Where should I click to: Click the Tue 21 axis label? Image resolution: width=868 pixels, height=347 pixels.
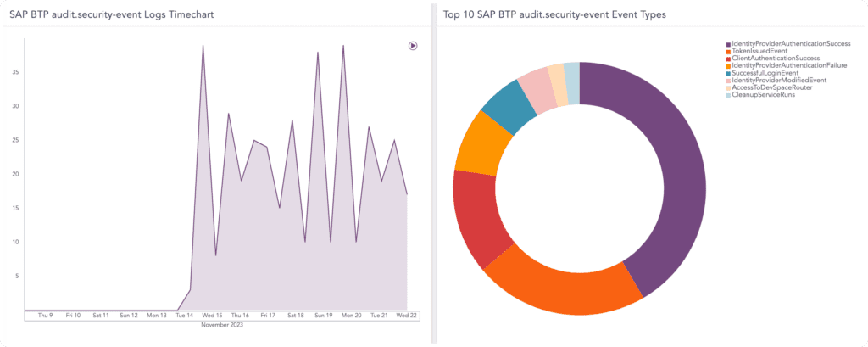[x=379, y=316]
